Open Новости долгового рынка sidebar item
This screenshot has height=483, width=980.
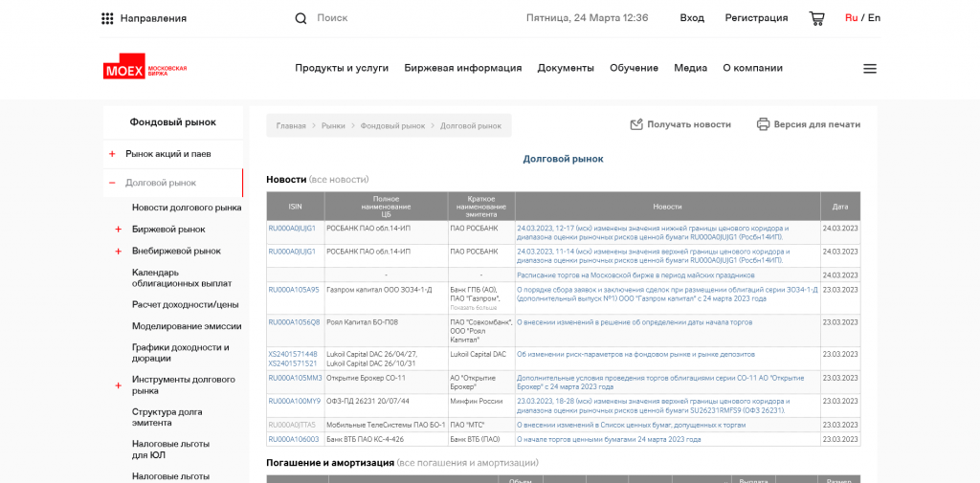point(187,208)
